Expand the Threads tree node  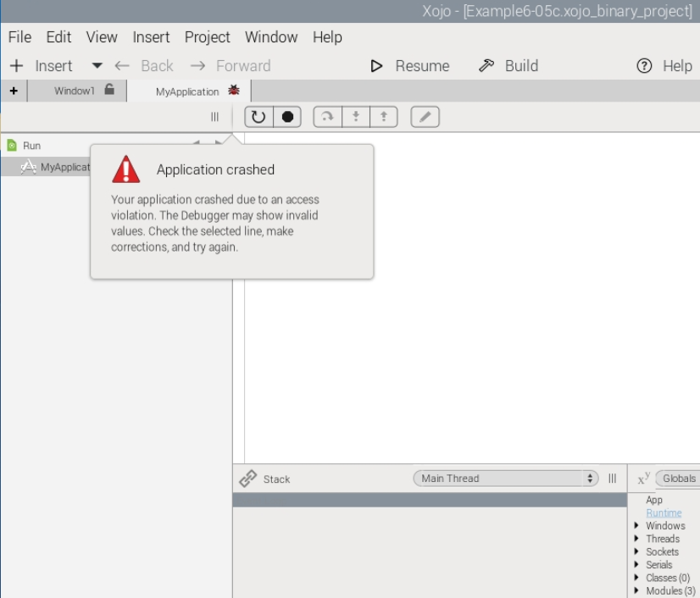coord(636,538)
